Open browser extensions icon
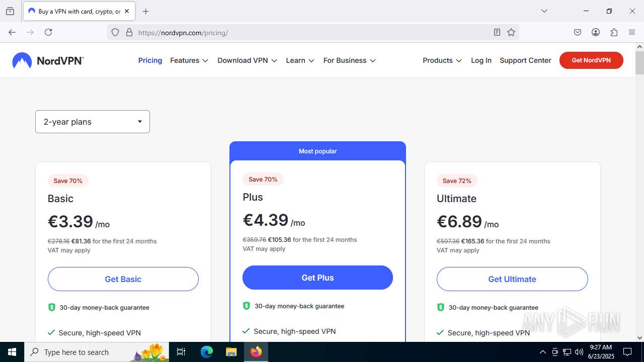 (614, 32)
